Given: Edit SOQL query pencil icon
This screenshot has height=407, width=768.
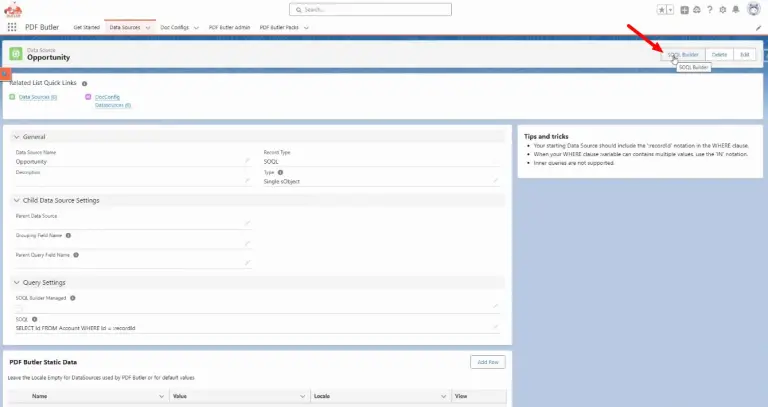Looking at the screenshot, I should pos(495,327).
